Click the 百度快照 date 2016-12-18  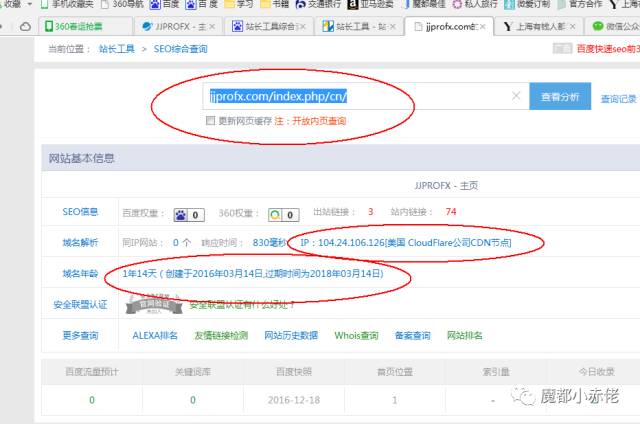(x=294, y=400)
